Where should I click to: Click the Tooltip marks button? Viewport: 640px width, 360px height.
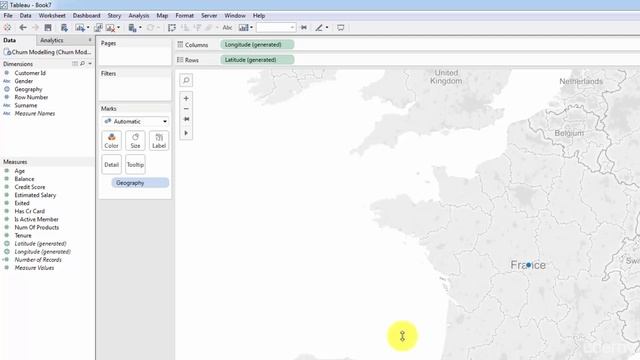135,164
